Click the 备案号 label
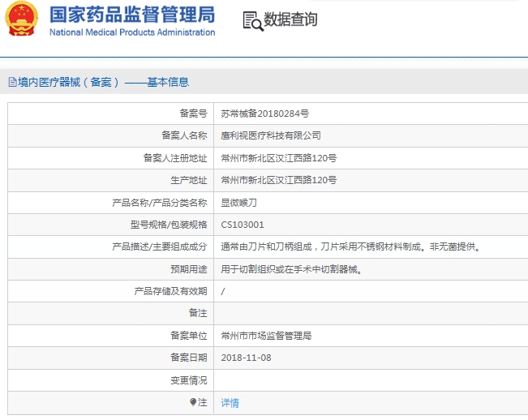The width and height of the screenshot is (528, 420). point(193,114)
